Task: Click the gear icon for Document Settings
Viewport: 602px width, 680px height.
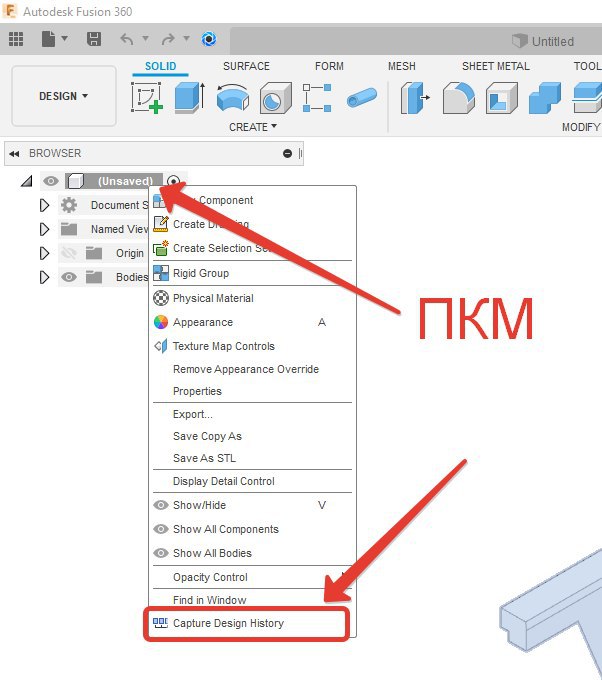Action: (x=69, y=205)
